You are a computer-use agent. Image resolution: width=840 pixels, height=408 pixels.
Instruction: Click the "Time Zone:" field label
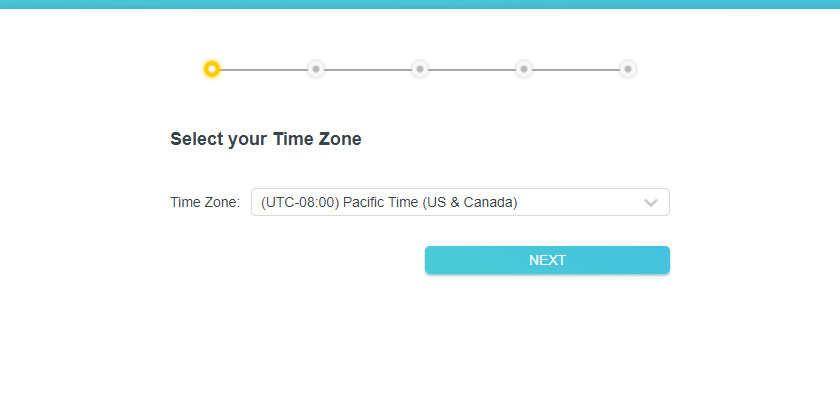[205, 202]
